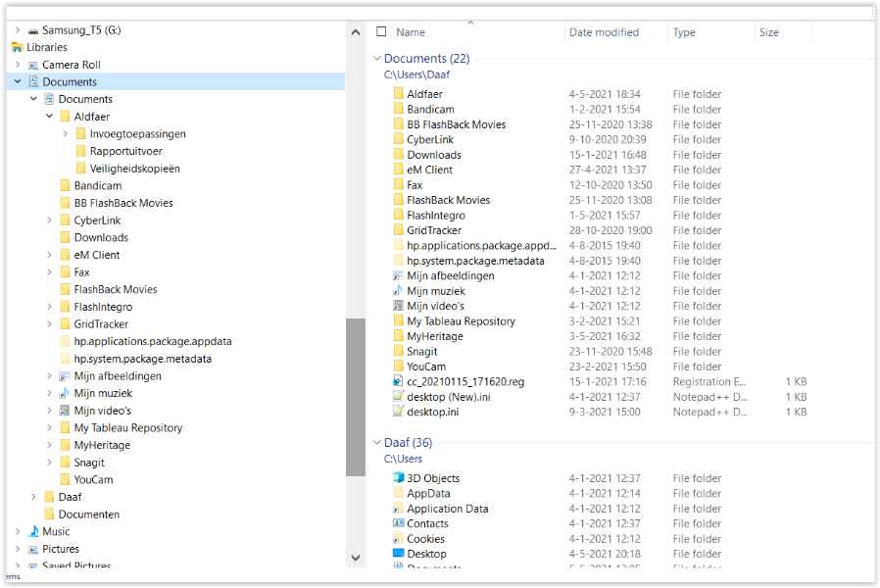Tick the select-all checkbox beside Name header

[x=382, y=32]
